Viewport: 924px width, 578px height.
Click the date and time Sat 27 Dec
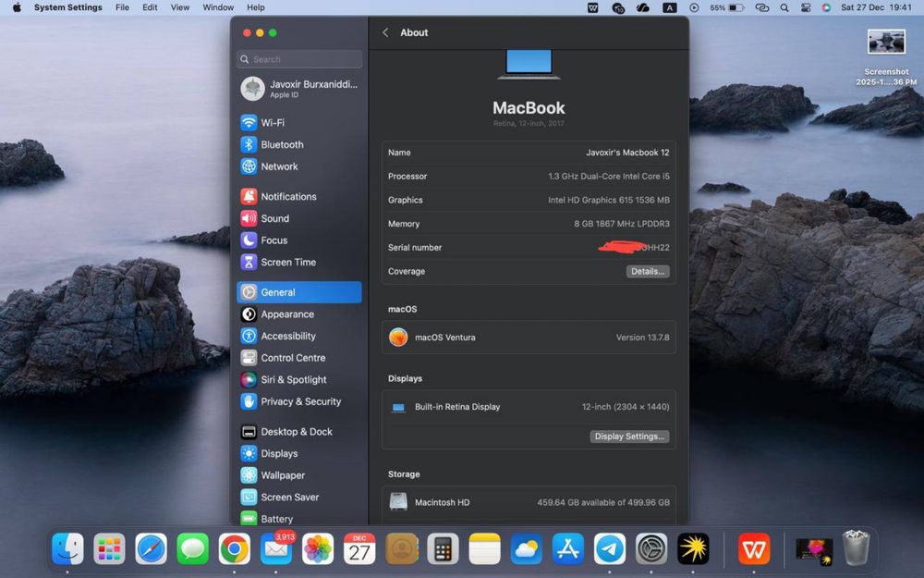pyautogui.click(x=876, y=7)
